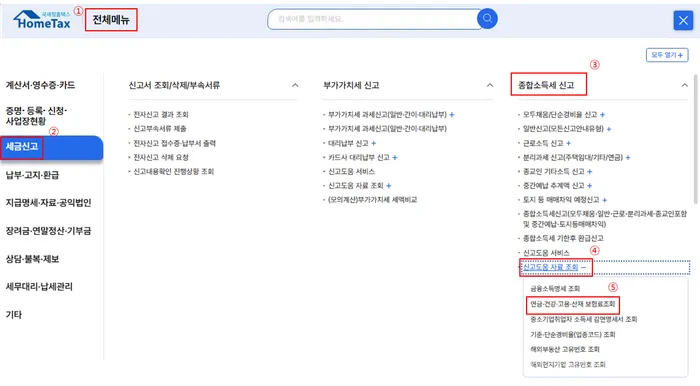Click plus icon beside 카드사 대리납부 신고
This screenshot has width=700, height=386.
(395, 158)
